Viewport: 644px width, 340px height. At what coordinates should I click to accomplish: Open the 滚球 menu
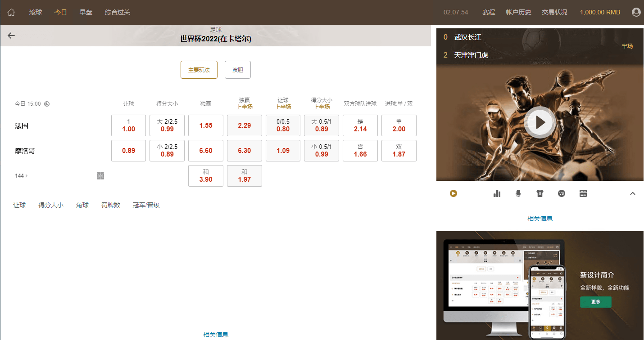coord(36,12)
